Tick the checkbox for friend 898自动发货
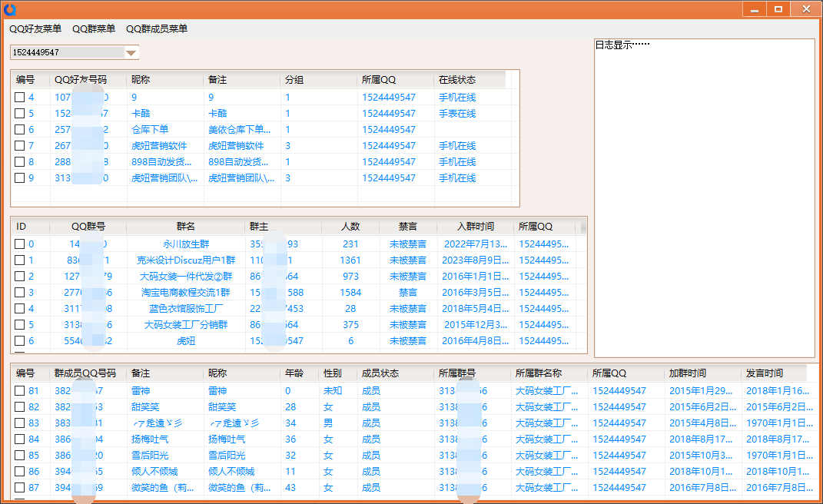The height and width of the screenshot is (504, 823). 19,161
